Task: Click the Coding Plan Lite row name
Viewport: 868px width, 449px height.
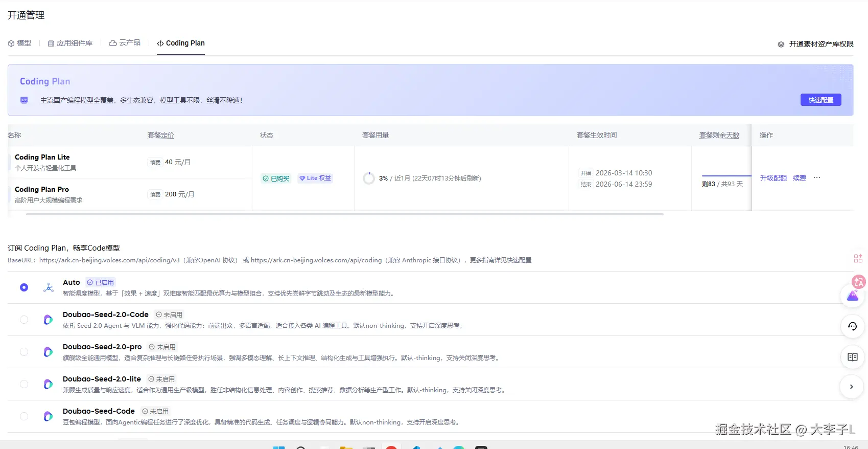Action: click(x=42, y=157)
